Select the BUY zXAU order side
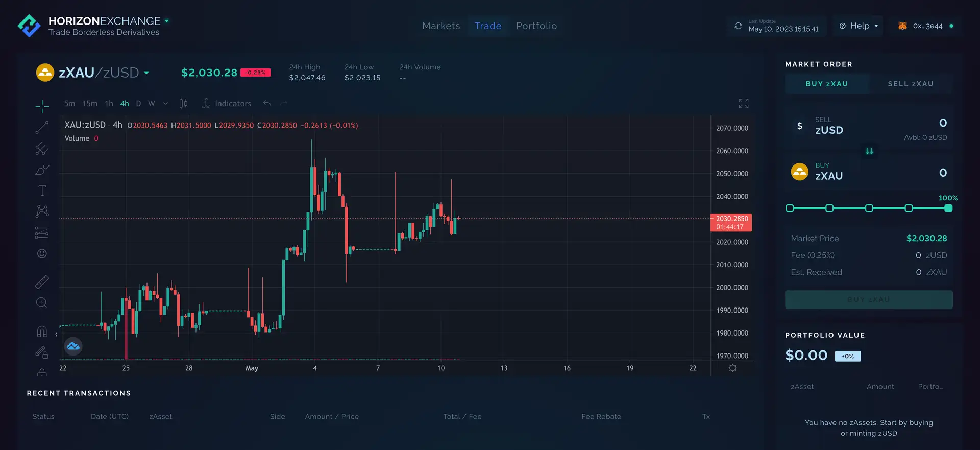 pyautogui.click(x=826, y=84)
